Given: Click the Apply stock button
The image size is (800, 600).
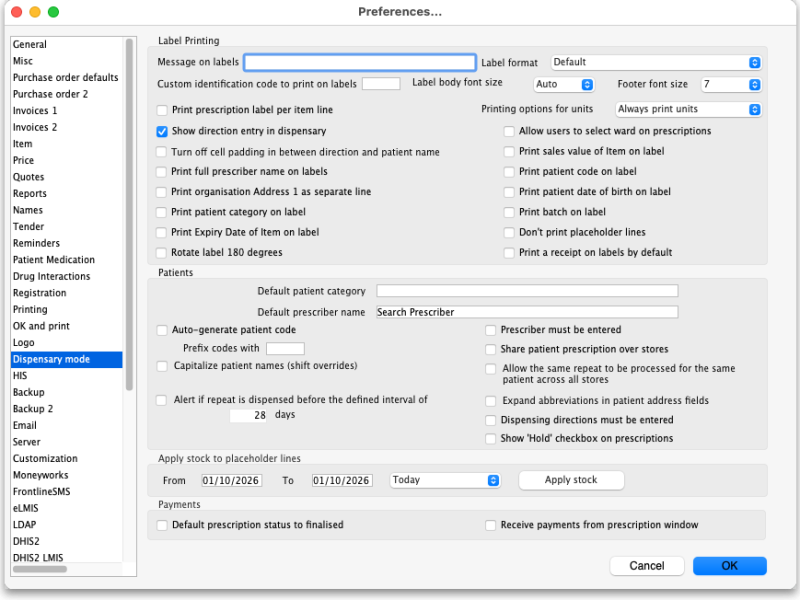Looking at the screenshot, I should pyautogui.click(x=571, y=480).
